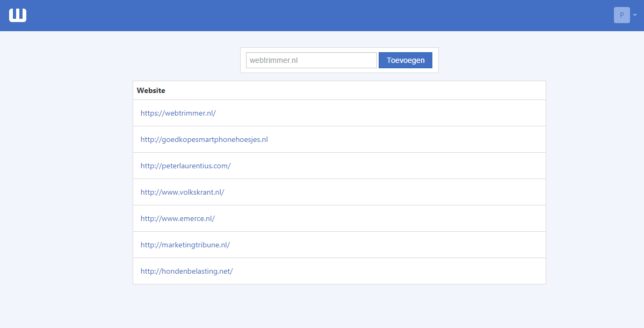The height and width of the screenshot is (328, 644).
Task: Open the goedkopesmartphonehoesjes.nl link
Action: [x=204, y=139]
